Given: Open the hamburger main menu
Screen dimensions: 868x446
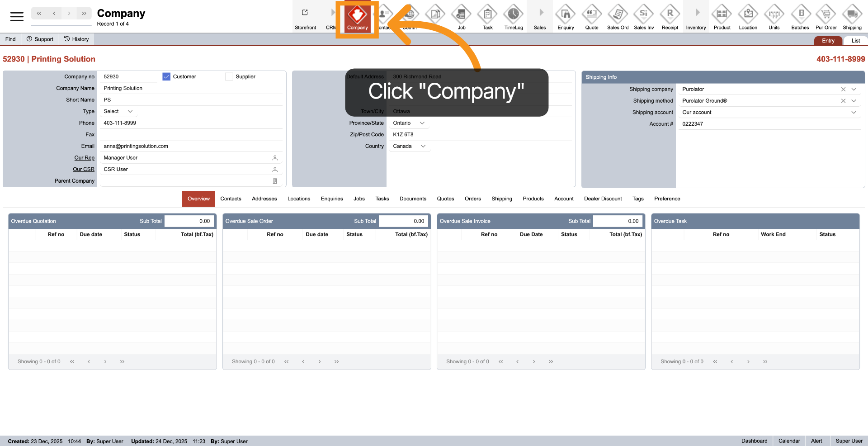Looking at the screenshot, I should (x=17, y=17).
